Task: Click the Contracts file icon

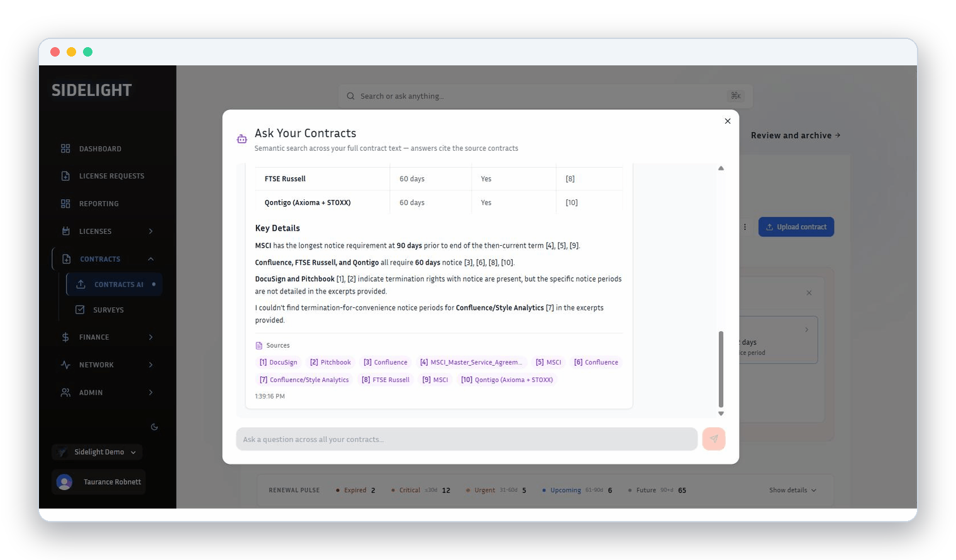Action: [66, 259]
